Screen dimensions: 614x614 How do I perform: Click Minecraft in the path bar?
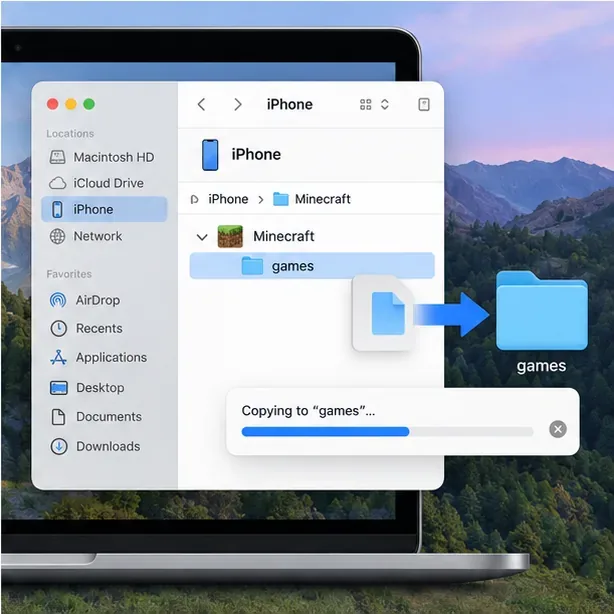323,199
